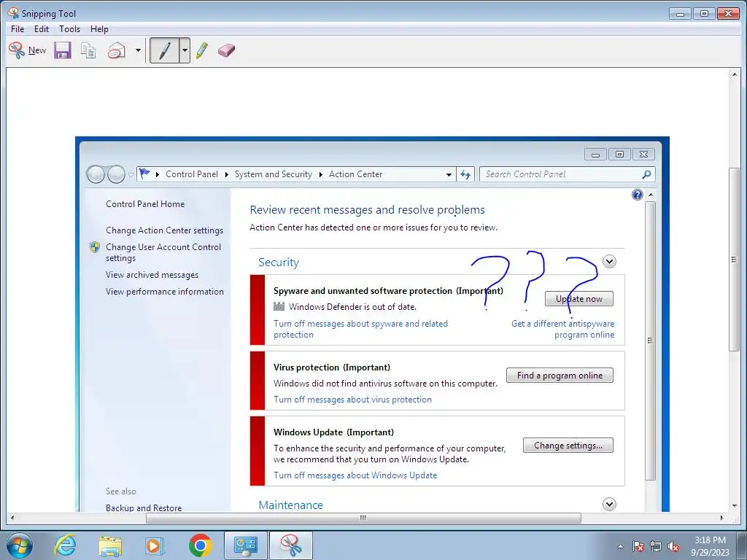Click the network tray icon

click(656, 546)
